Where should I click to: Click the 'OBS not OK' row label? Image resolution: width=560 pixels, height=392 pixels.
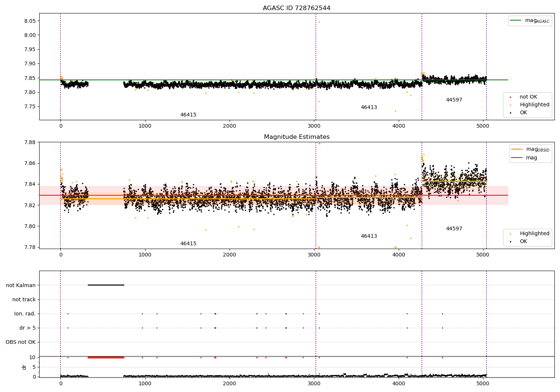21,342
